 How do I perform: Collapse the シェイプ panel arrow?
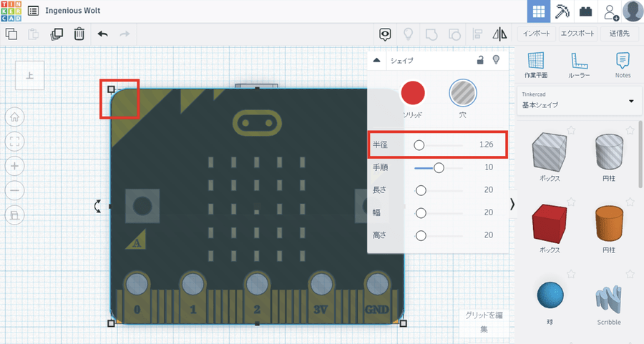[x=376, y=60]
